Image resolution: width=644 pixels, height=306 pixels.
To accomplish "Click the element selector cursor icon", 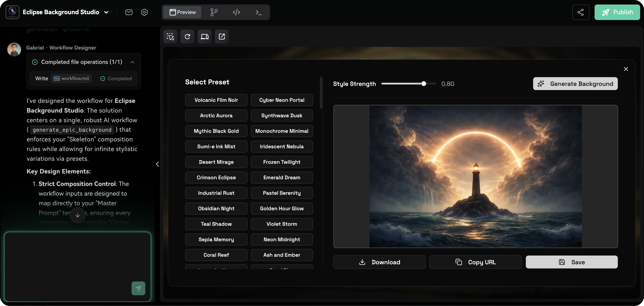I will (x=170, y=37).
